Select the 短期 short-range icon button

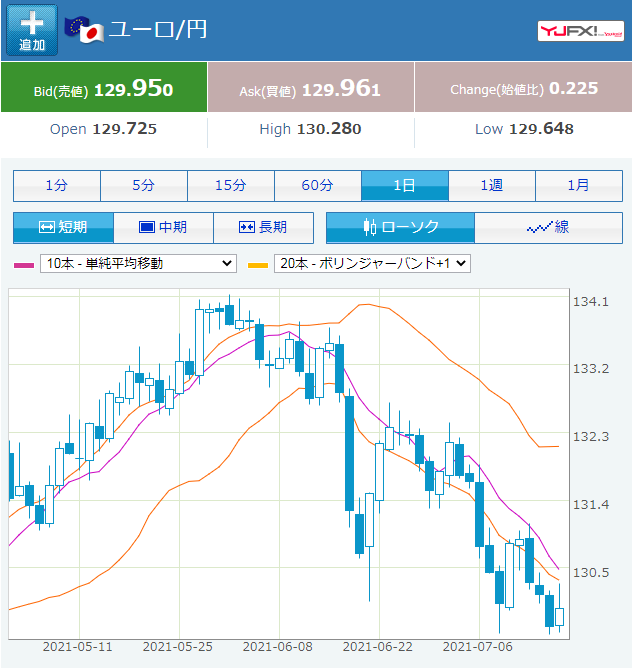click(63, 227)
